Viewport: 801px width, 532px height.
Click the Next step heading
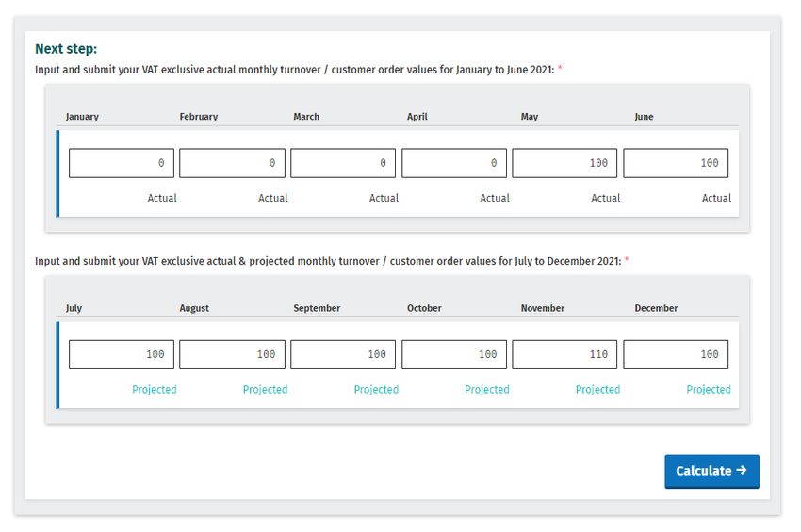tap(66, 49)
